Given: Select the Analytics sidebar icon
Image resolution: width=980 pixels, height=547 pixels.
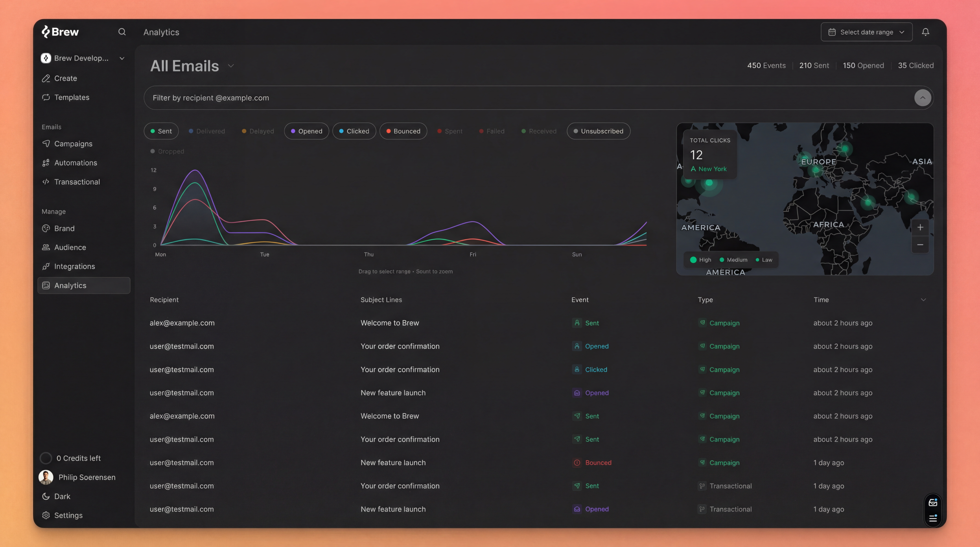Looking at the screenshot, I should coord(46,285).
